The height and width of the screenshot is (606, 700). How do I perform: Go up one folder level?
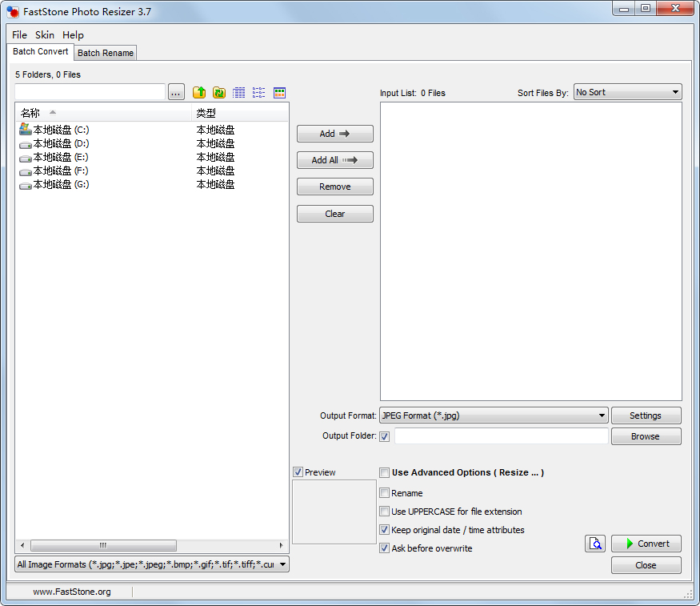coord(199,93)
